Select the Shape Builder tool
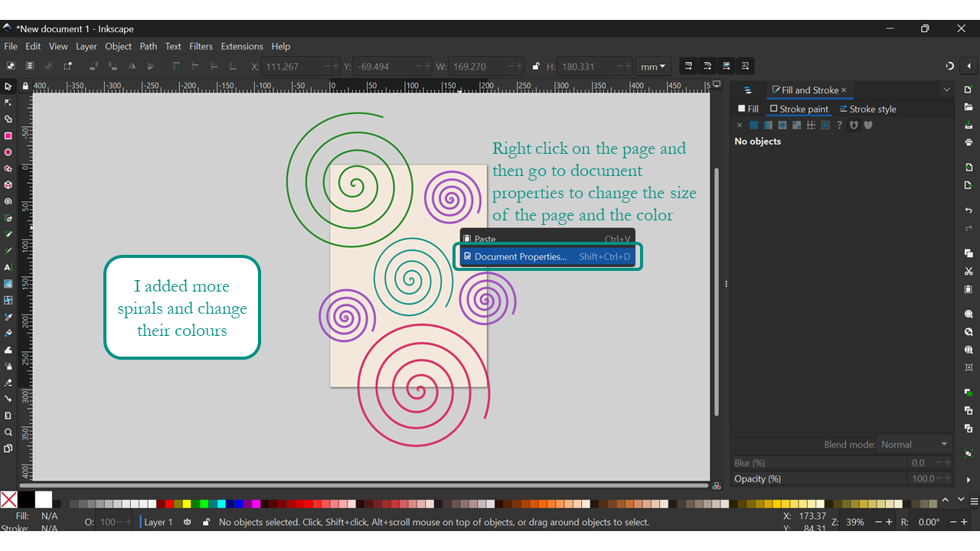980x551 pixels. click(x=8, y=119)
